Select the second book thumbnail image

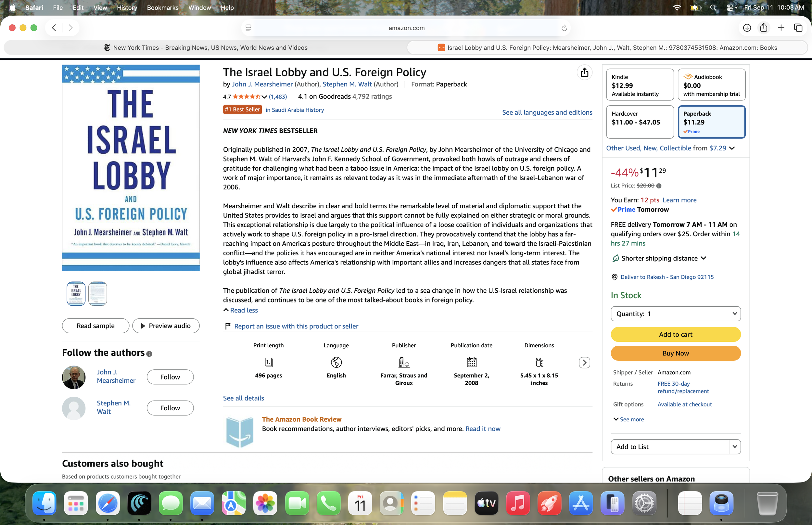point(98,293)
